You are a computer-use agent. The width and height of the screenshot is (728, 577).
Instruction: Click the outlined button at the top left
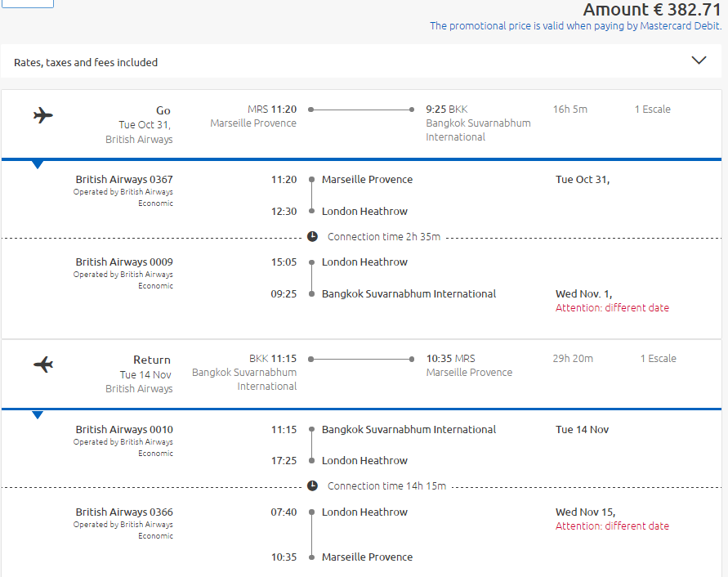pyautogui.click(x=28, y=4)
